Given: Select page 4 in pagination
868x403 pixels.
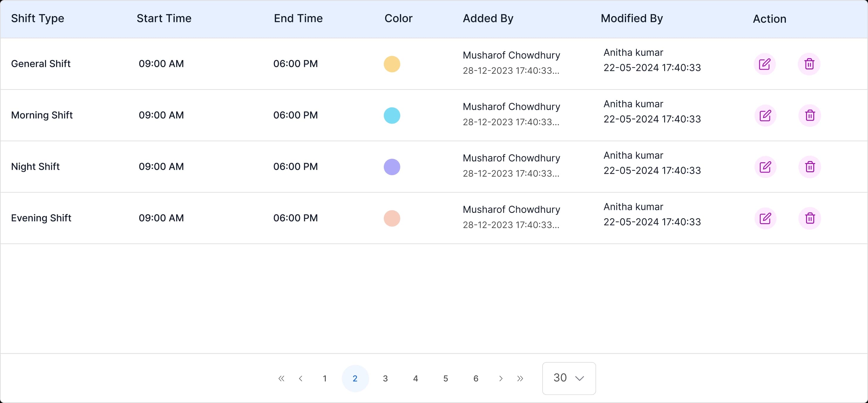Looking at the screenshot, I should coord(416,378).
